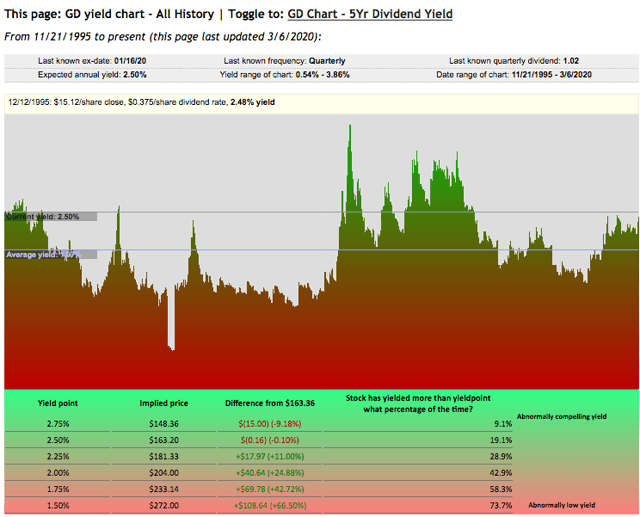The image size is (640, 517).
Task: Select the Last known quarterly dividend 1.02 text
Action: (x=514, y=61)
